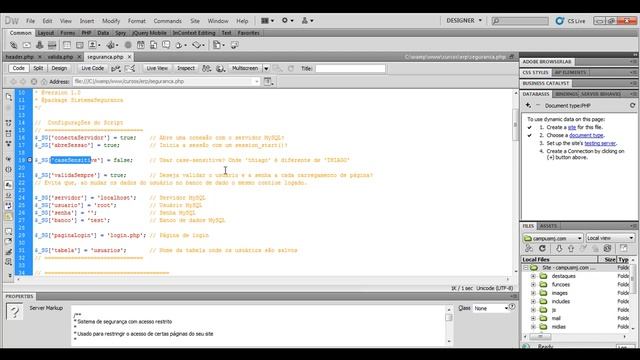Toggle Live Code options icon
Viewport: 640px width, 360px height.
coord(116,69)
